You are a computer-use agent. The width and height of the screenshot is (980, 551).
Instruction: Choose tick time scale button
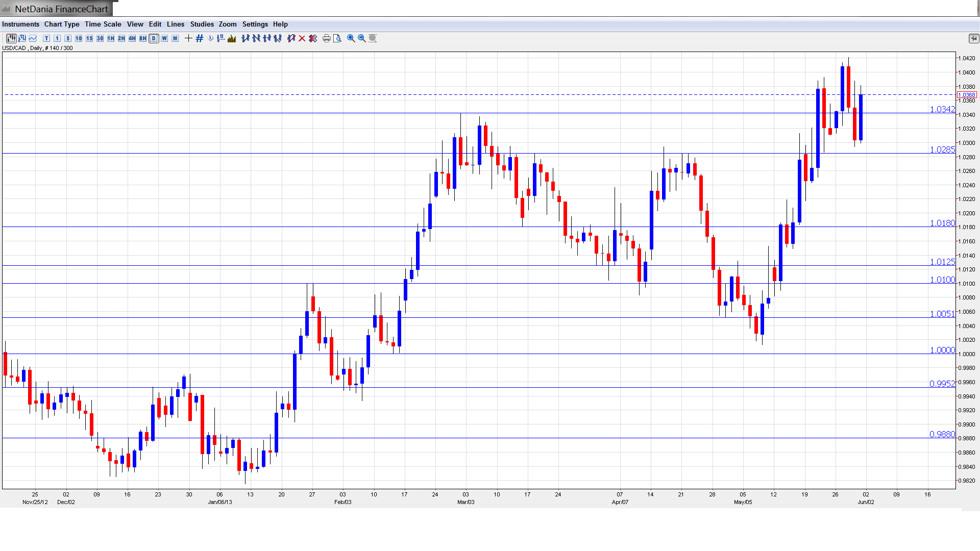pos(46,38)
